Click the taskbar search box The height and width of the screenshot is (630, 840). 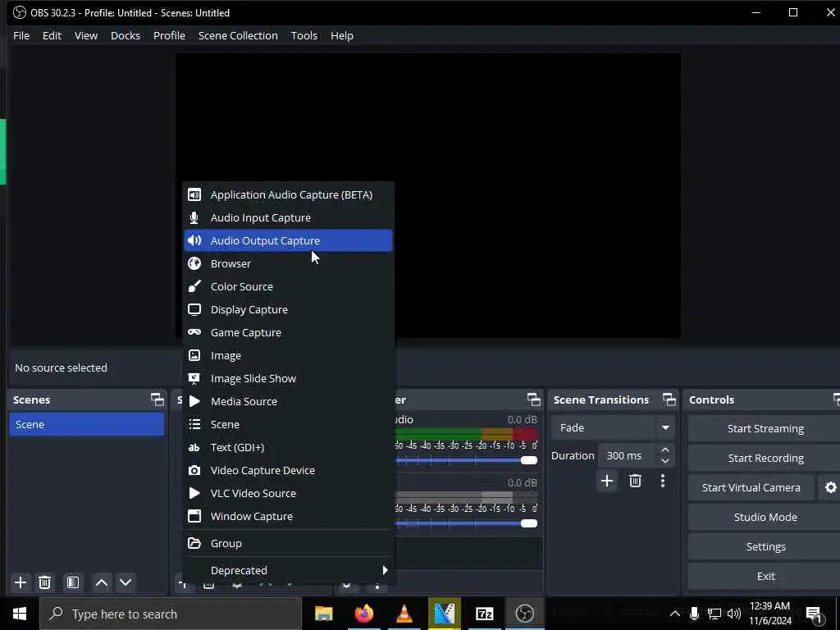(171, 614)
